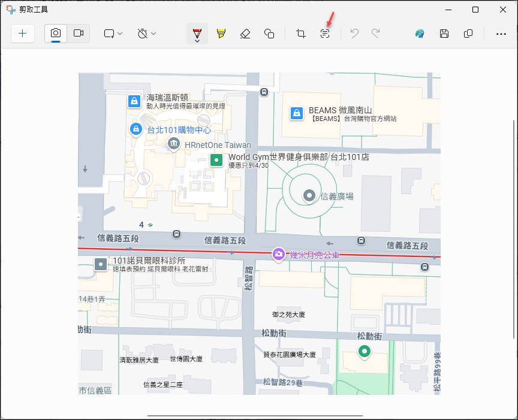Click the 台北101購物中心 map label
This screenshot has width=518, height=420.
[179, 130]
